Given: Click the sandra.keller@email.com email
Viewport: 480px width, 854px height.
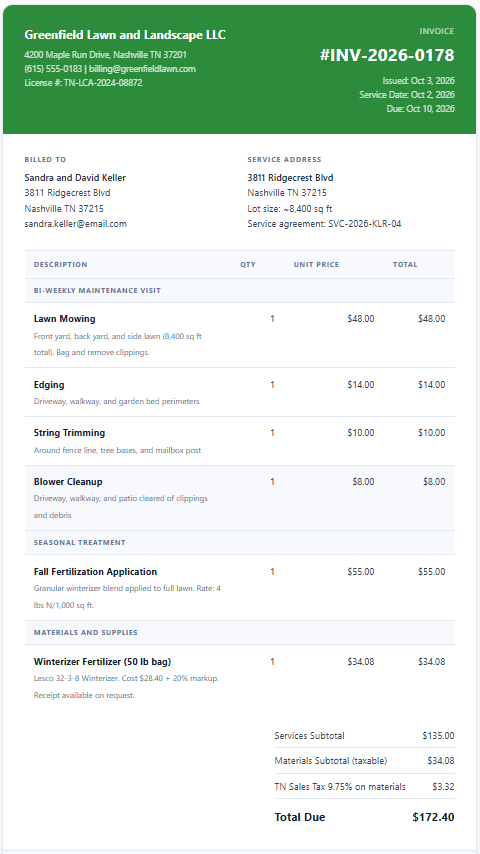Looking at the screenshot, I should pyautogui.click(x=76, y=224).
